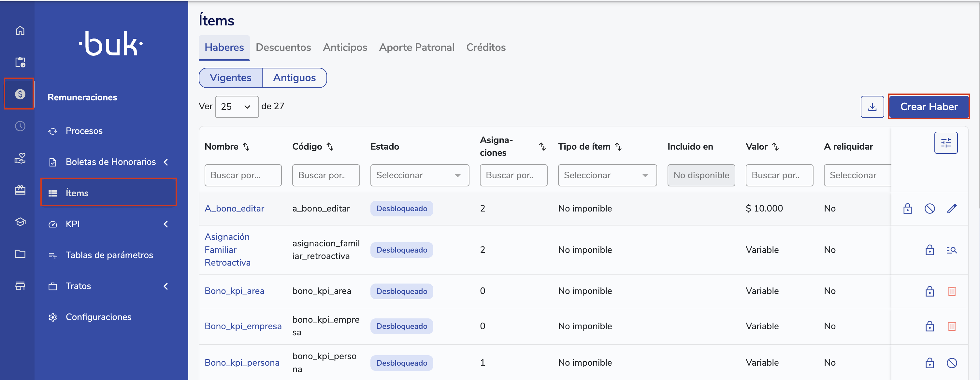Screen dimensions: 980x380
Task: Switch to the Descuentos tab
Action: tap(283, 48)
